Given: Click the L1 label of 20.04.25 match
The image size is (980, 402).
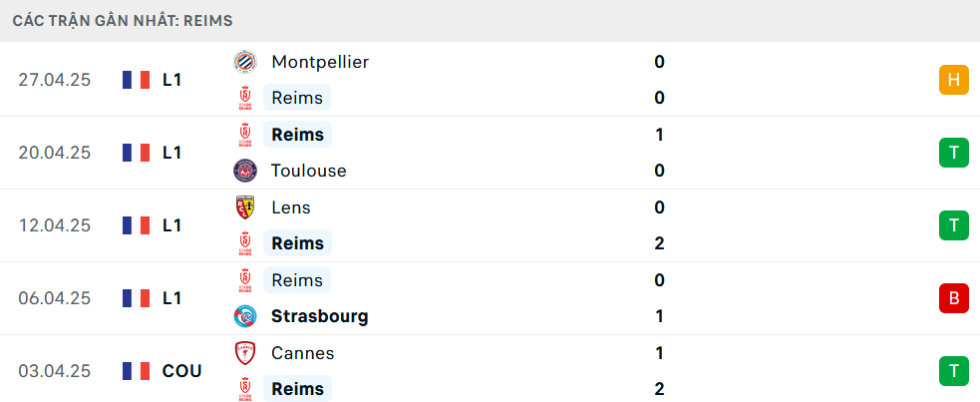Looking at the screenshot, I should click(x=171, y=153).
